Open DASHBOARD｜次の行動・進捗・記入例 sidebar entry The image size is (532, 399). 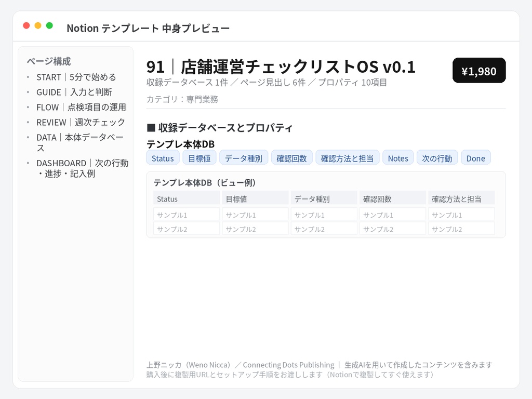(82, 168)
